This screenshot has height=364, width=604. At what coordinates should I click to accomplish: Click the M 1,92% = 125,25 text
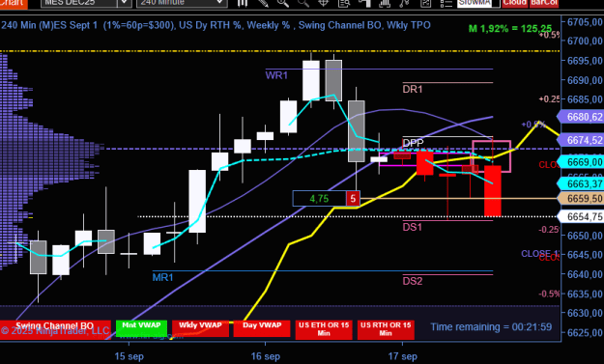tap(510, 29)
